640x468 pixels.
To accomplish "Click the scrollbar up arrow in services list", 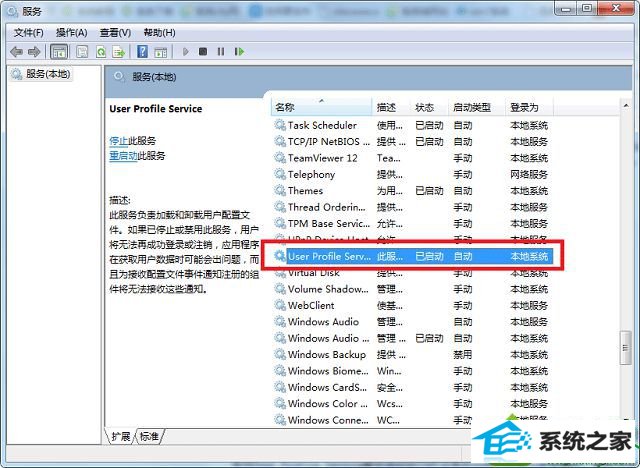I will [626, 106].
